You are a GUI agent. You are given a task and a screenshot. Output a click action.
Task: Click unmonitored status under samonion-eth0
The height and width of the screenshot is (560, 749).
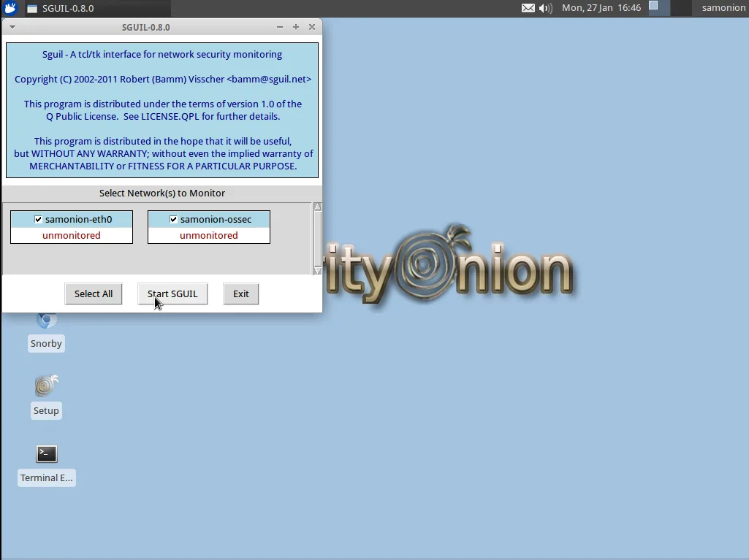pyautogui.click(x=71, y=235)
